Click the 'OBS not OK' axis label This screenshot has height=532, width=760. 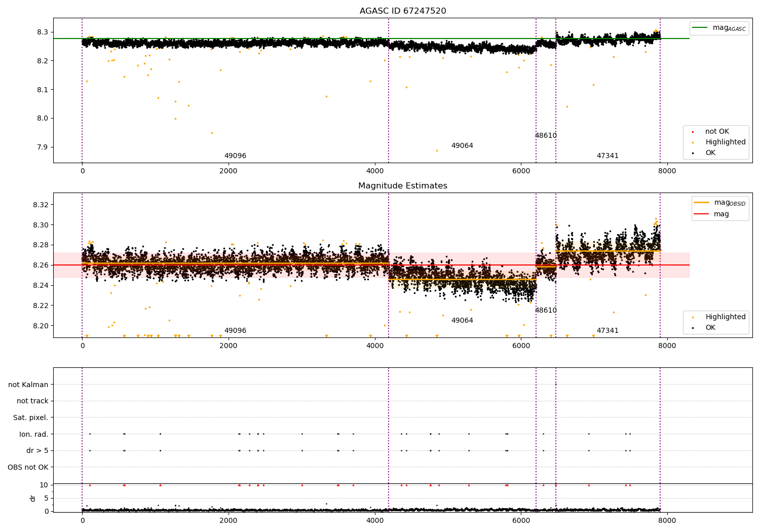coord(28,467)
